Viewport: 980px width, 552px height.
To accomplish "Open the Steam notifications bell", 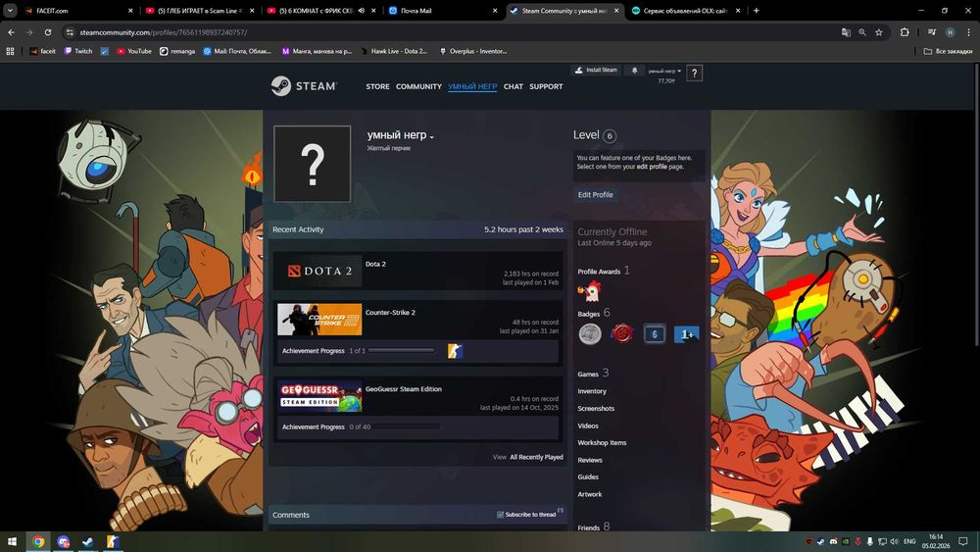I will [634, 71].
